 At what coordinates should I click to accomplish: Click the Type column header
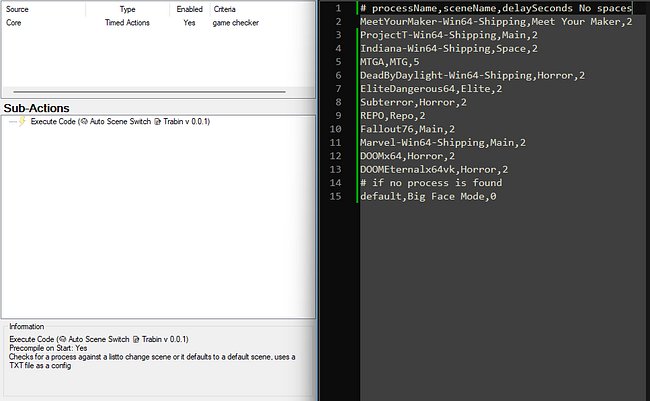[127, 9]
